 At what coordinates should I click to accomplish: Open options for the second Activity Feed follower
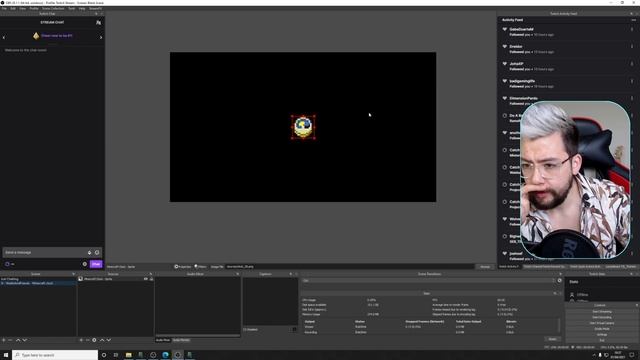pyautogui.click(x=632, y=47)
